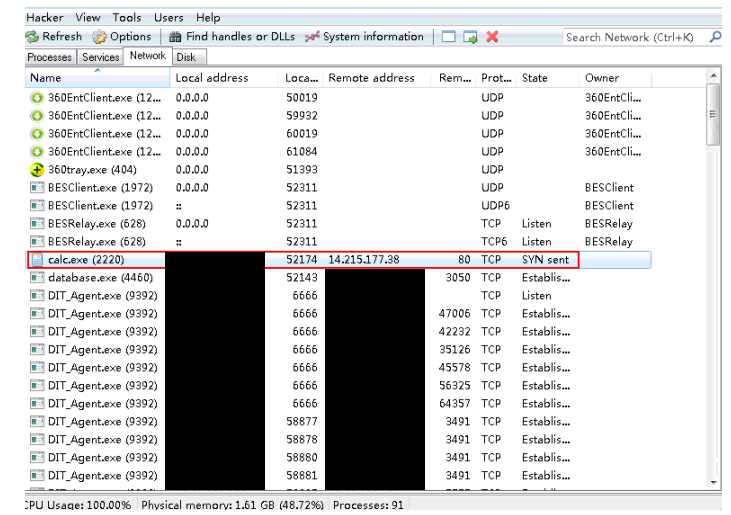Screen dimensions: 731x515
Task: Click the vertical scrollbar thumb
Action: tap(713, 115)
